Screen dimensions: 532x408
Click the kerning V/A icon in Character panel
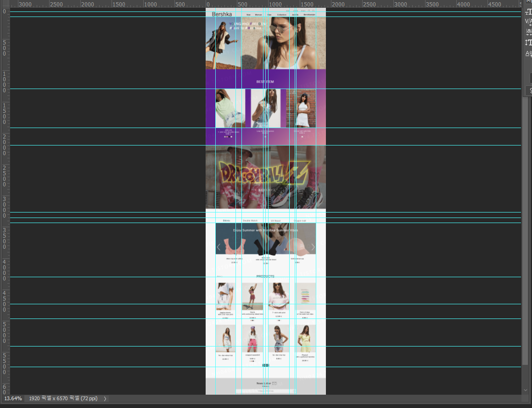(x=528, y=22)
